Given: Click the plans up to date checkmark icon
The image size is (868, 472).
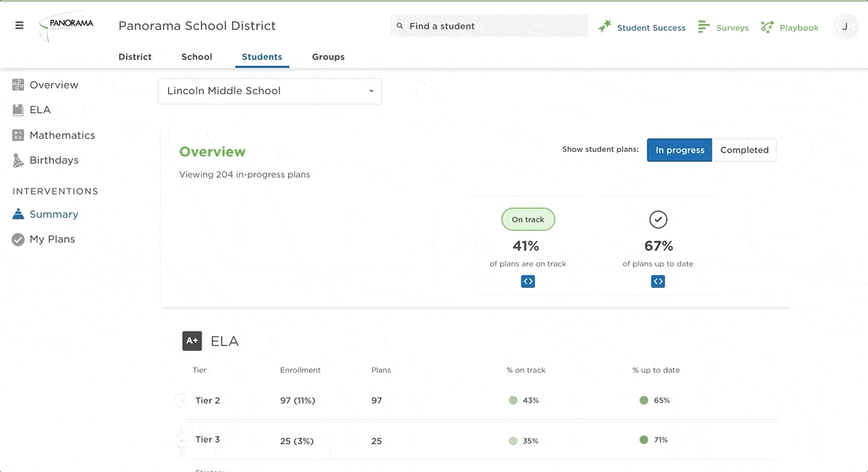Looking at the screenshot, I should 658,220.
